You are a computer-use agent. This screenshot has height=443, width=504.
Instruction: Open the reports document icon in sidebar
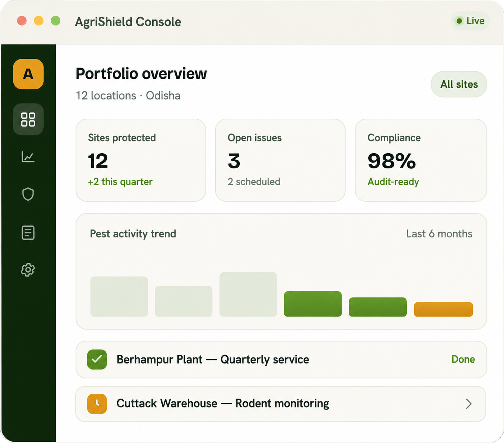pos(28,233)
